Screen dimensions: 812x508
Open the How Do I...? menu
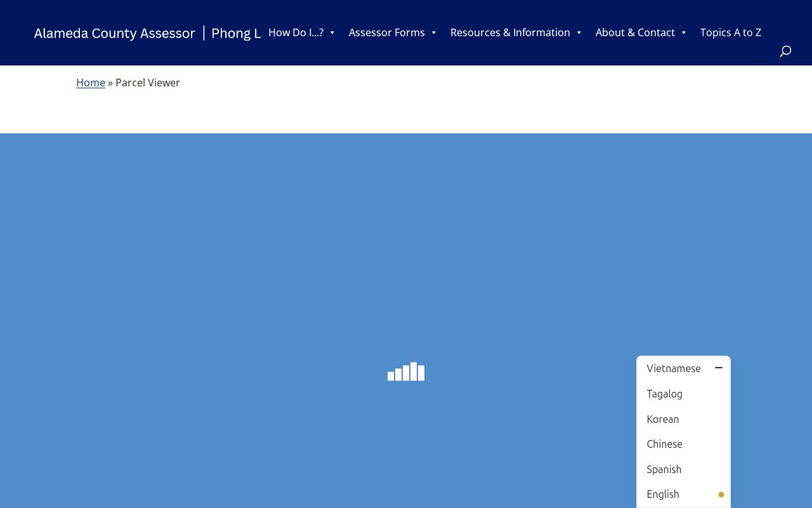[296, 32]
